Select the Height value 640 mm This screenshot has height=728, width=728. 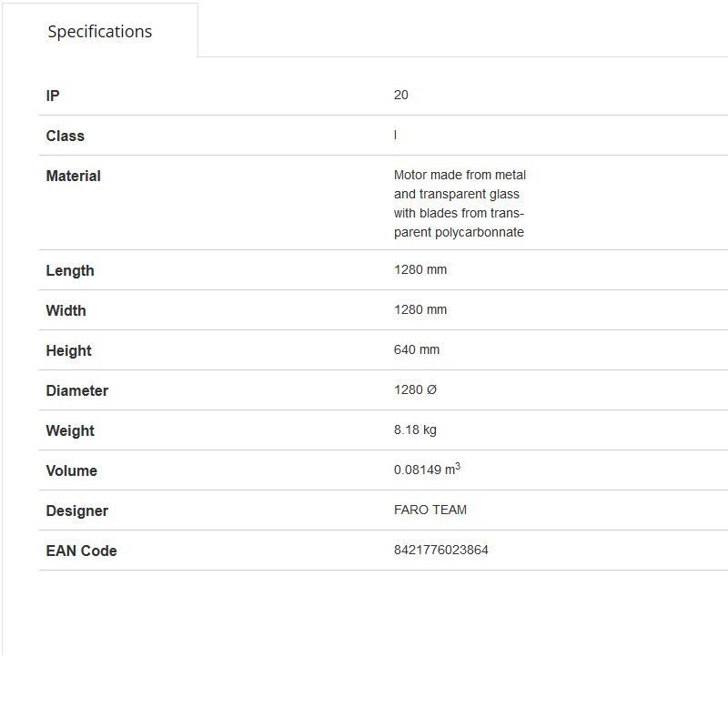coord(417,349)
